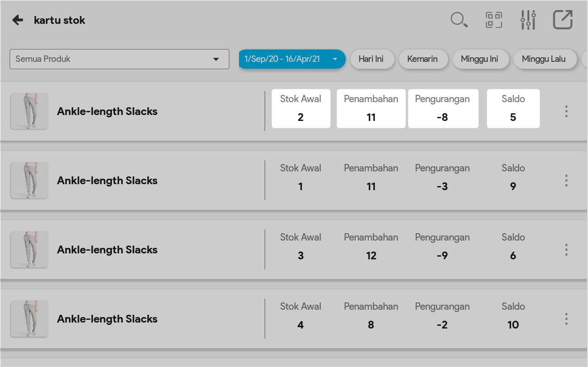Choose the Minggu Ini date filter
This screenshot has width=588, height=367.
(x=479, y=59)
